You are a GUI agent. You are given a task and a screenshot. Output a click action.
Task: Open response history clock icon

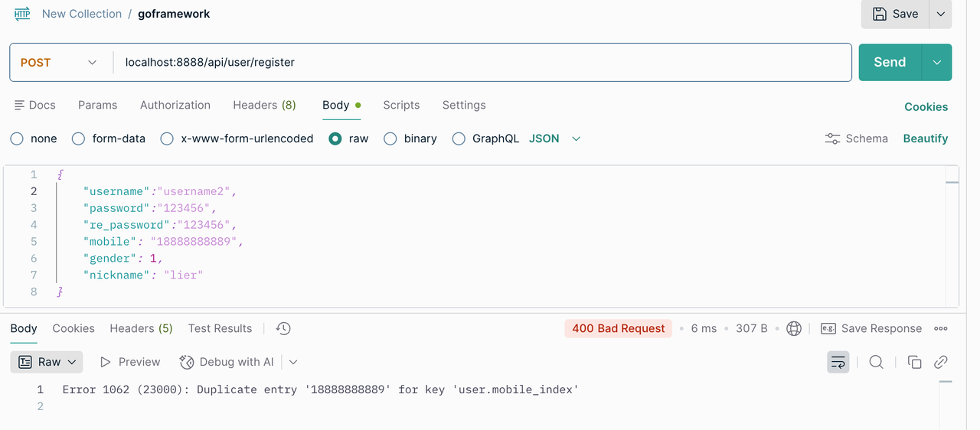tap(283, 328)
